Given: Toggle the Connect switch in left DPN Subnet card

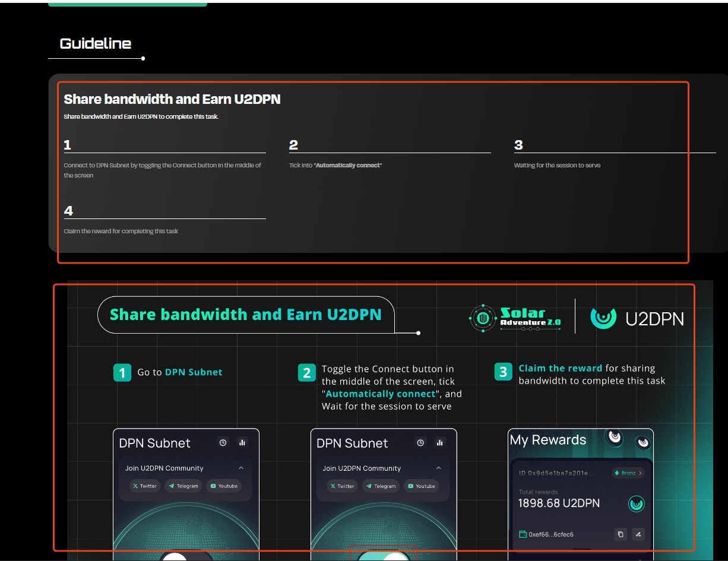Looking at the screenshot, I should pos(186,556).
